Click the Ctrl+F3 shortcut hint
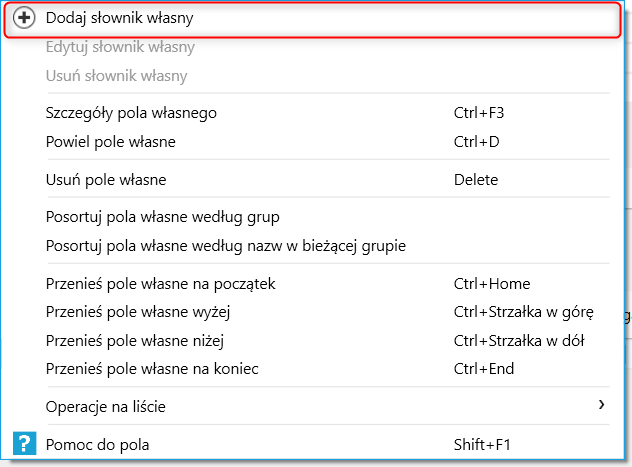This screenshot has height=467, width=632. pos(478,113)
